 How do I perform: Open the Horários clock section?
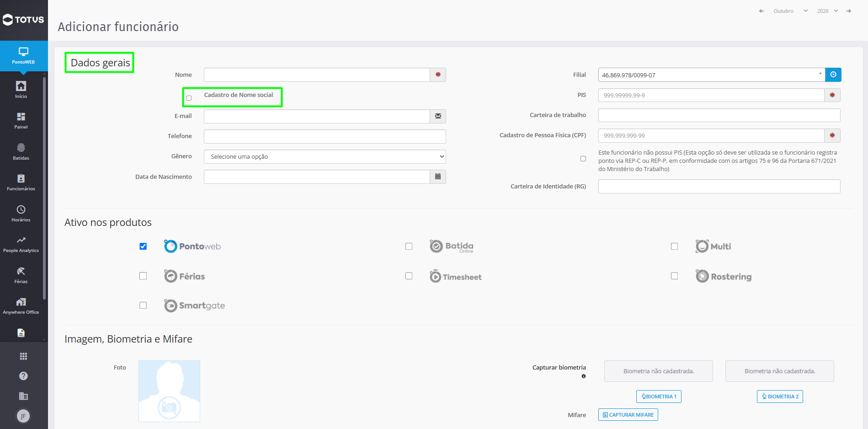[x=21, y=214]
